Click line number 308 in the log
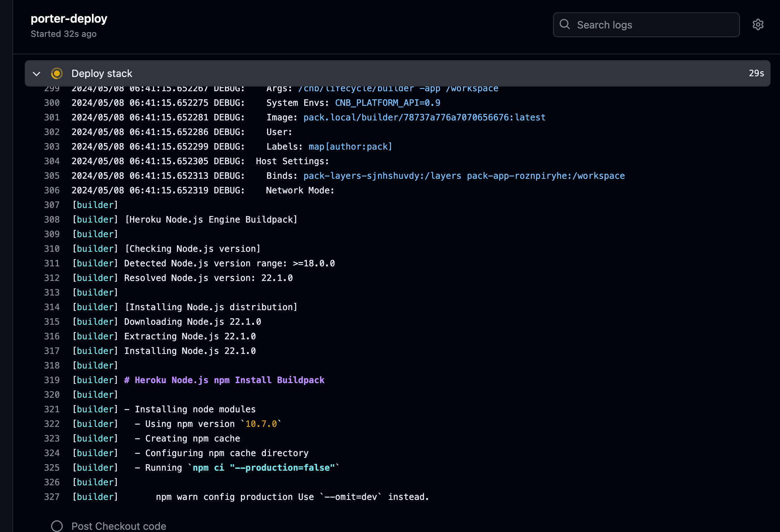 (52, 220)
